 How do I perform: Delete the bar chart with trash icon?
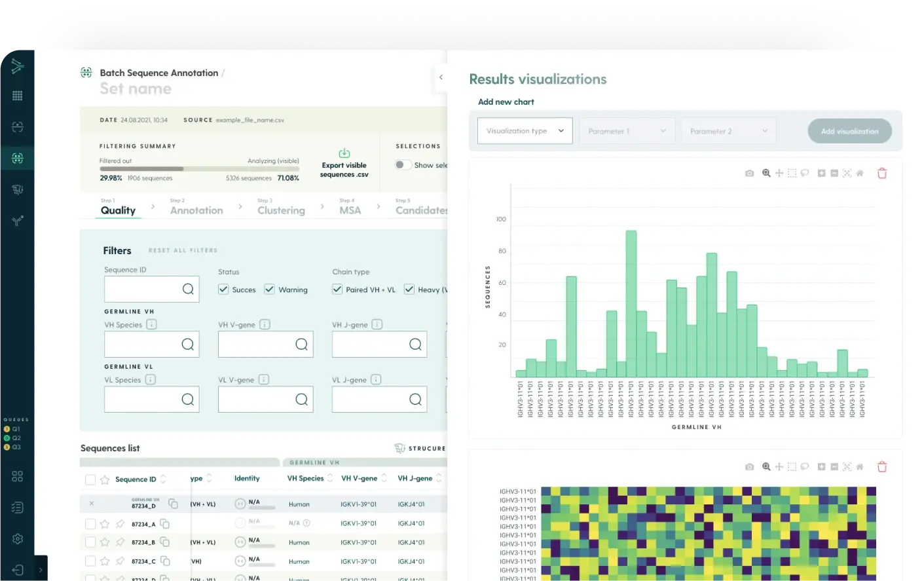[x=882, y=174]
